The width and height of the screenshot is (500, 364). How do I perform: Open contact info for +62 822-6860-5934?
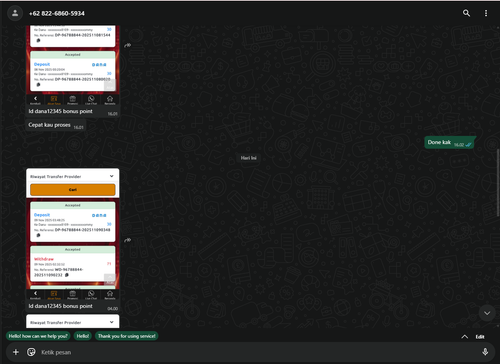pyautogui.click(x=57, y=13)
